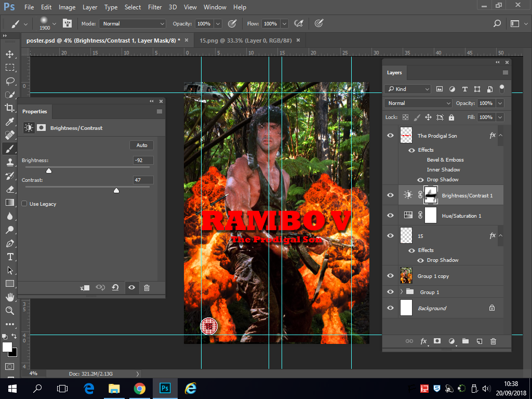Expand the Group 1 folder
Screen dimensions: 532x399
402,292
